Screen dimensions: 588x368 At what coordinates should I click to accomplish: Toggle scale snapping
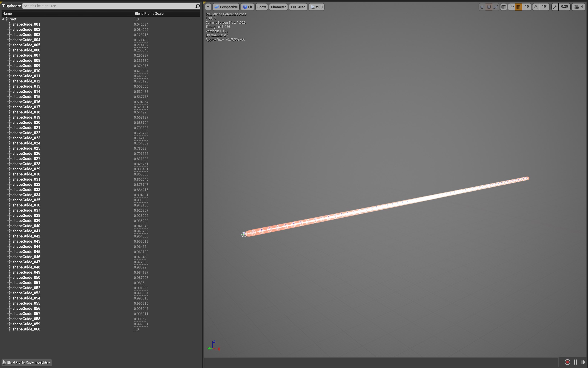click(x=555, y=7)
